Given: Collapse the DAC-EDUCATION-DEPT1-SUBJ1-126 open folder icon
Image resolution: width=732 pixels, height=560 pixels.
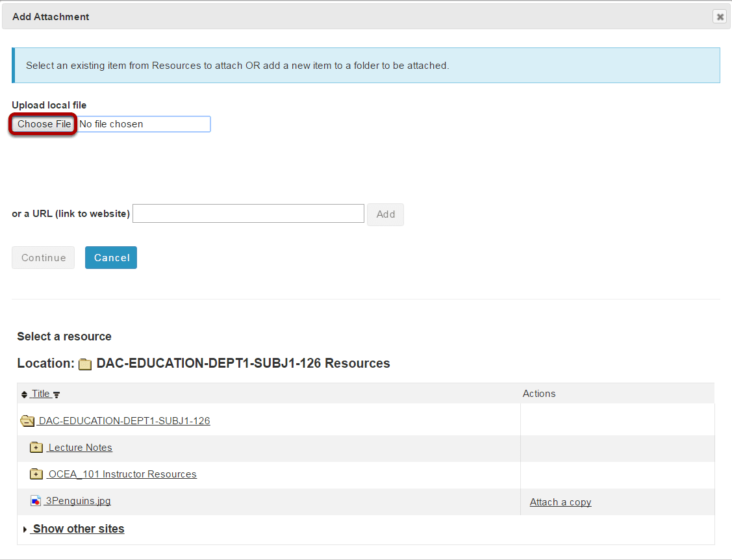Looking at the screenshot, I should [x=27, y=421].
